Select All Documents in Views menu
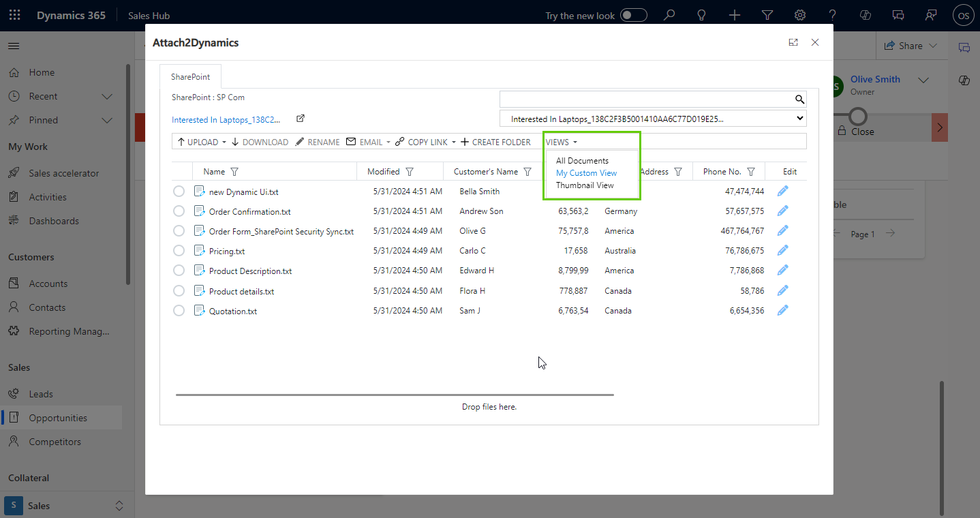Image resolution: width=980 pixels, height=518 pixels. click(x=582, y=161)
